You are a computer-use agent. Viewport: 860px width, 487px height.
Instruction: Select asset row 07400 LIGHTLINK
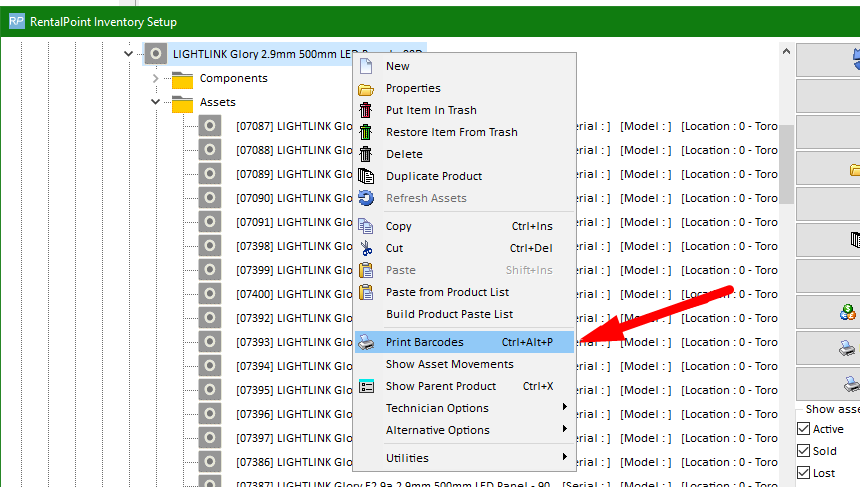pos(294,294)
